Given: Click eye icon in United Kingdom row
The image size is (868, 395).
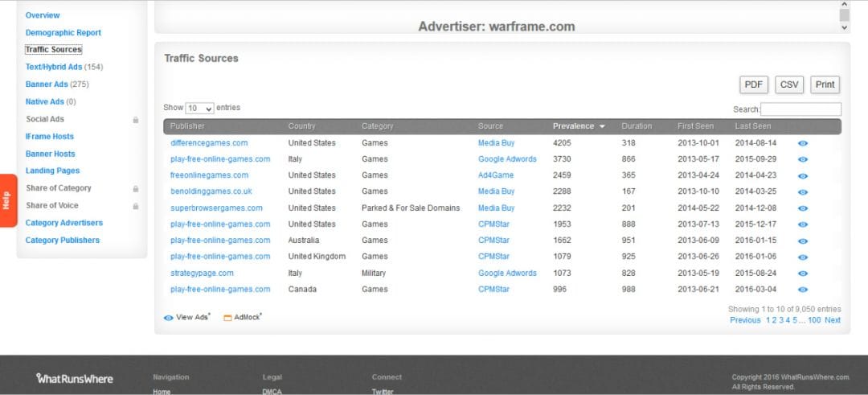Looking at the screenshot, I should click(x=803, y=257).
